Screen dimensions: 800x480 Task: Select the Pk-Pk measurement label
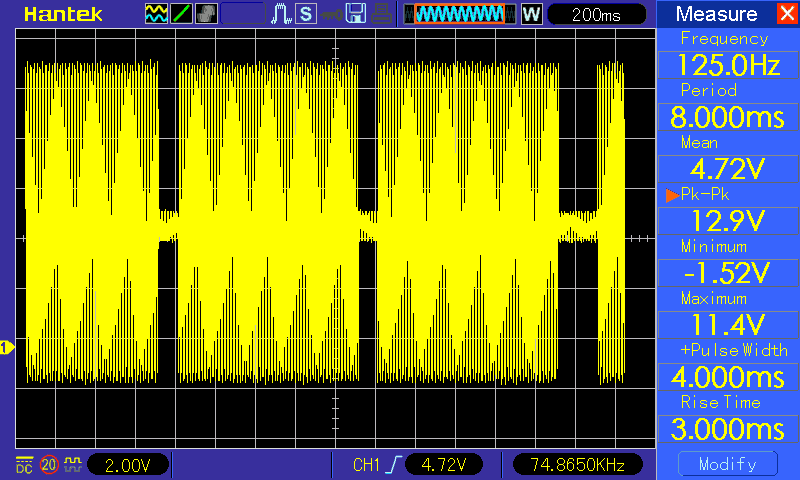[x=705, y=194]
